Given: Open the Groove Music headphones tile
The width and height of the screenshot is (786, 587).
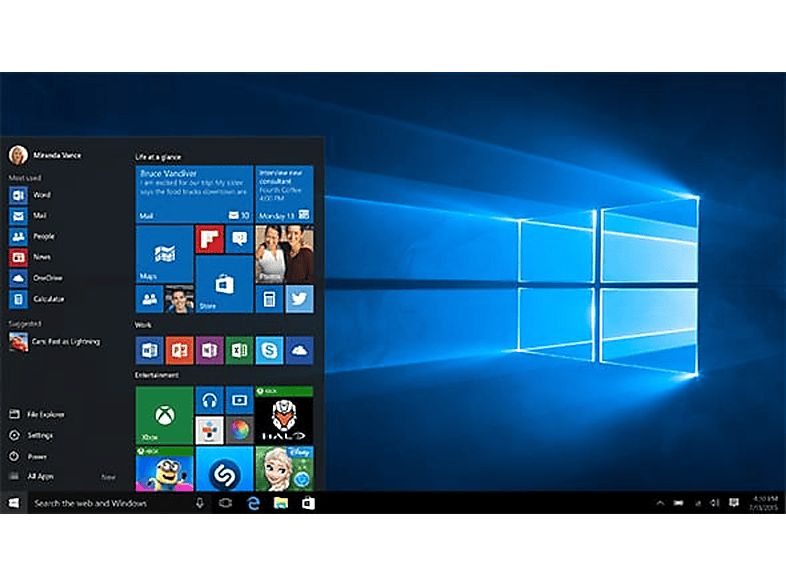Looking at the screenshot, I should pyautogui.click(x=210, y=400).
